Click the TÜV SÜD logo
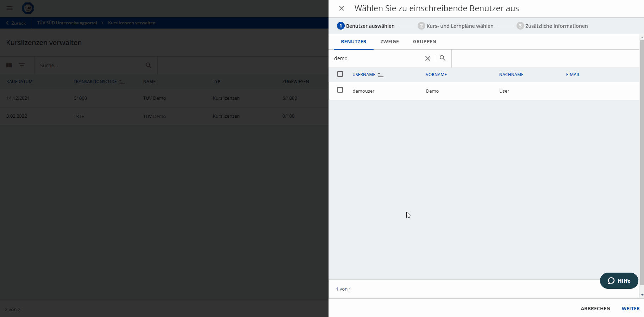The height and width of the screenshot is (317, 644). [x=28, y=8]
